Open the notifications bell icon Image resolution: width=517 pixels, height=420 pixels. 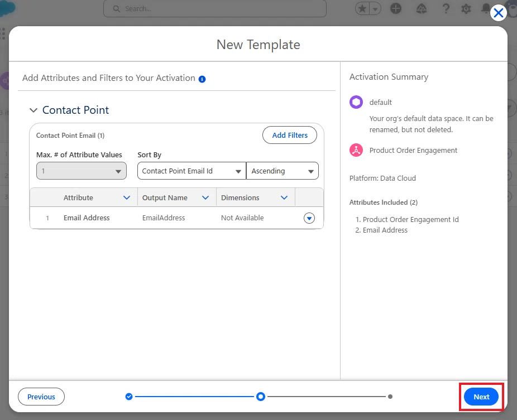[486, 8]
